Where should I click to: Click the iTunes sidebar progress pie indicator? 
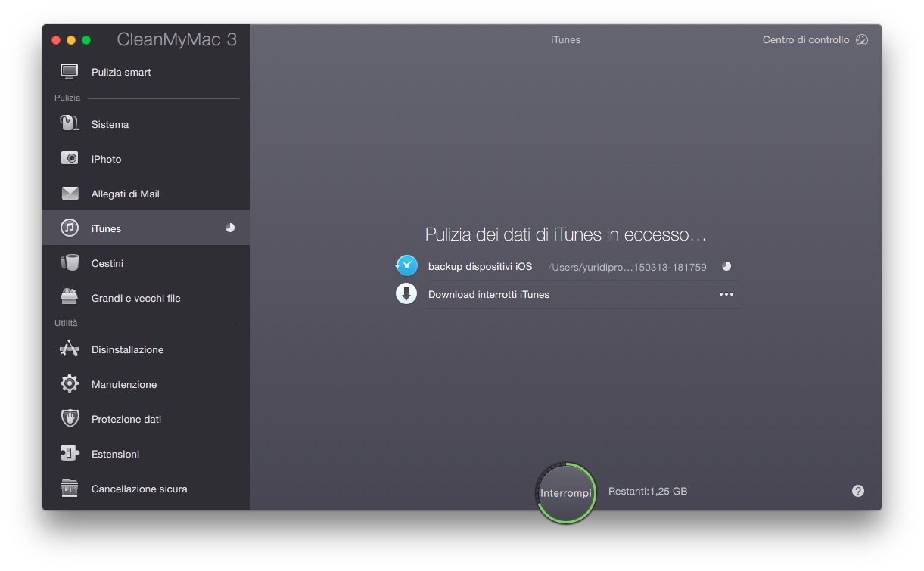point(230,228)
